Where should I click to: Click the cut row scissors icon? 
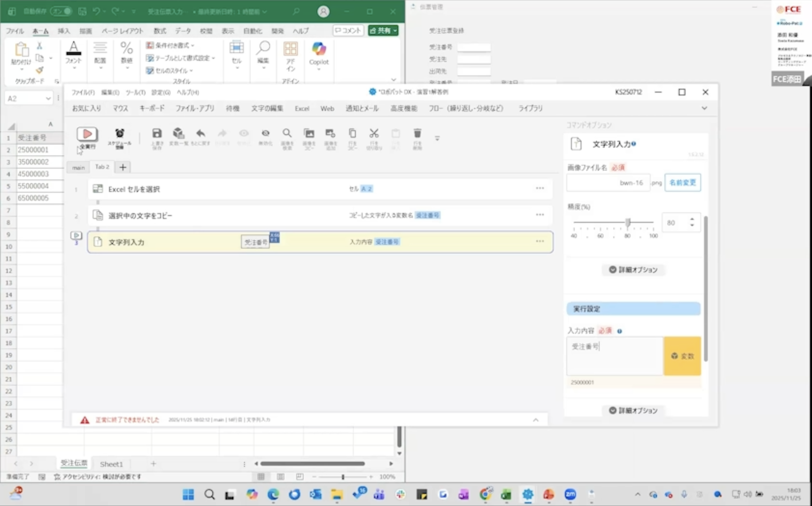click(374, 134)
